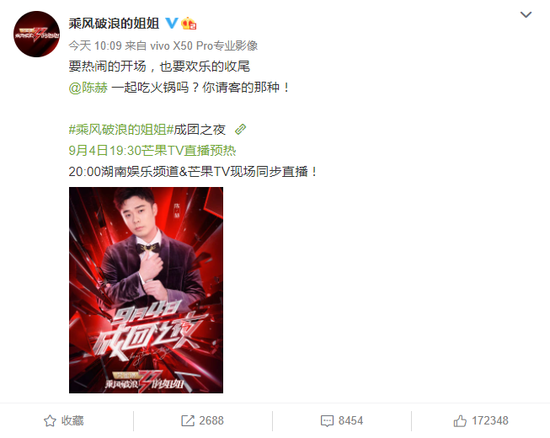Click the 乘风破浪的姐姐 profile avatar
The width and height of the screenshot is (550, 438).
[36, 34]
